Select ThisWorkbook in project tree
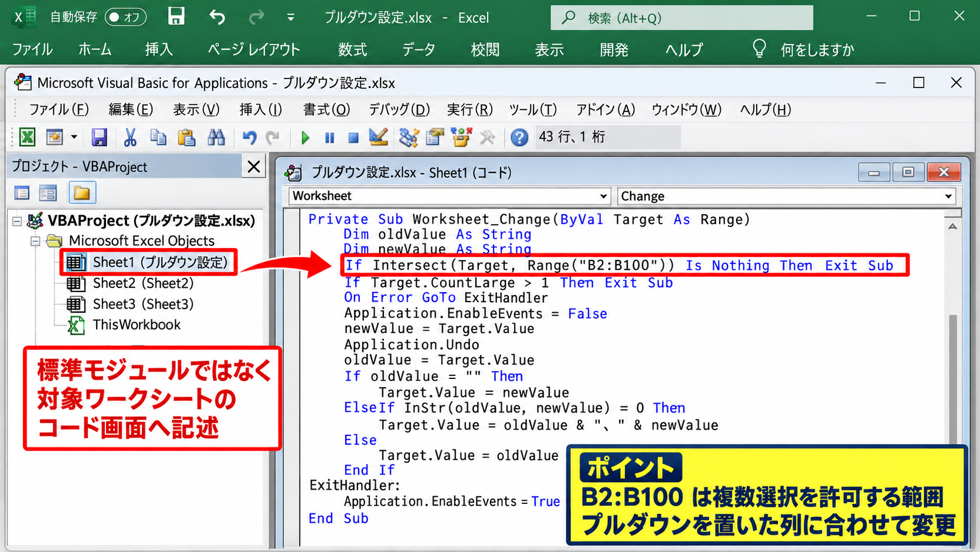 (x=125, y=325)
